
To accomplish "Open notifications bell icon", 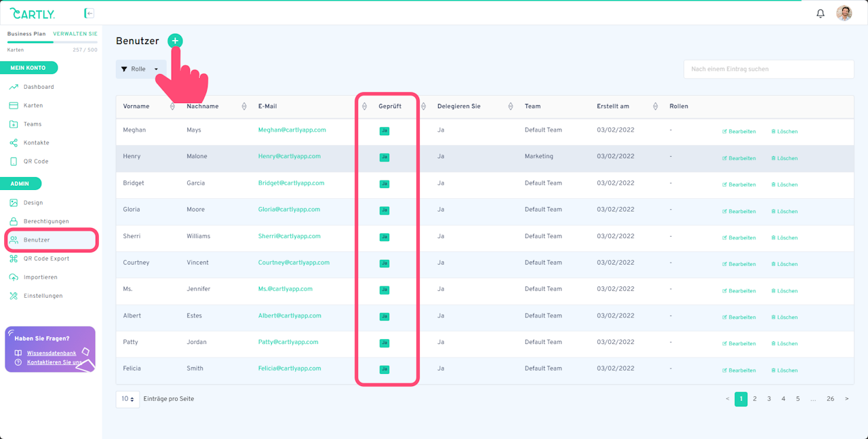I will coord(821,13).
